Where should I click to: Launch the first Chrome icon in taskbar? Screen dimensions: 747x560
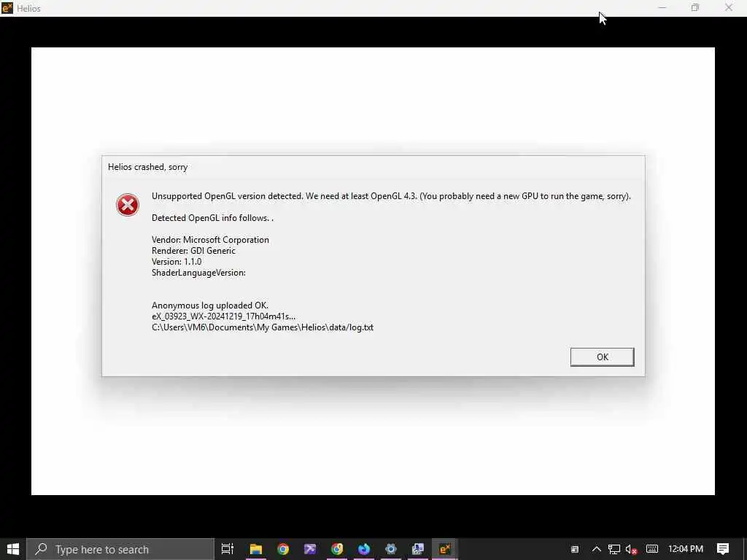[283, 549]
